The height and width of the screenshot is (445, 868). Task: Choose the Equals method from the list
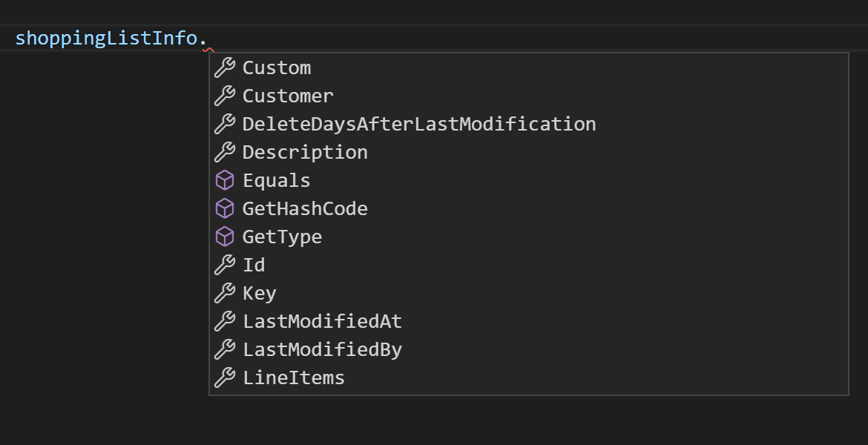click(x=276, y=180)
